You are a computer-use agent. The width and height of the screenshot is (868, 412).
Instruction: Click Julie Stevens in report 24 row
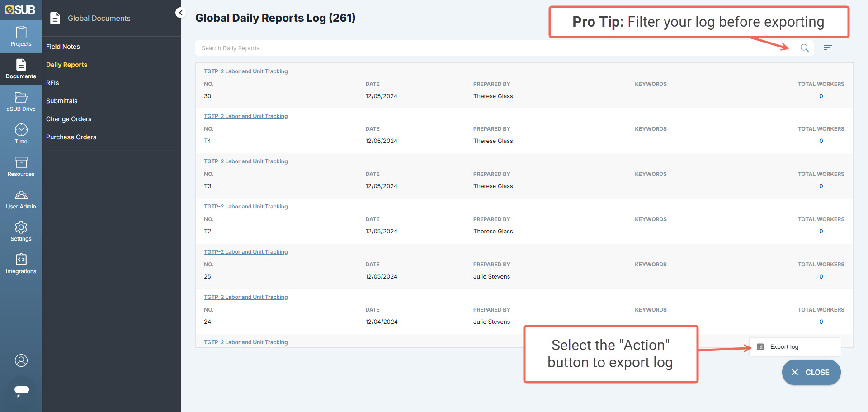(491, 322)
